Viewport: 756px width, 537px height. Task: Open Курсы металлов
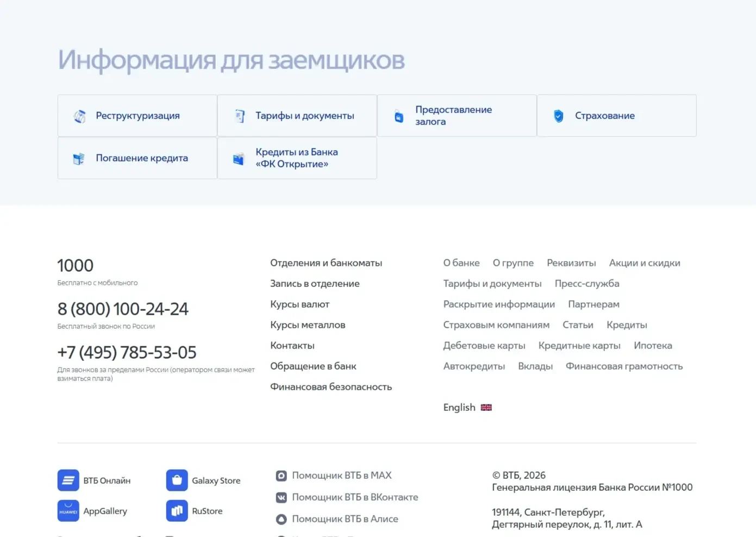point(308,325)
